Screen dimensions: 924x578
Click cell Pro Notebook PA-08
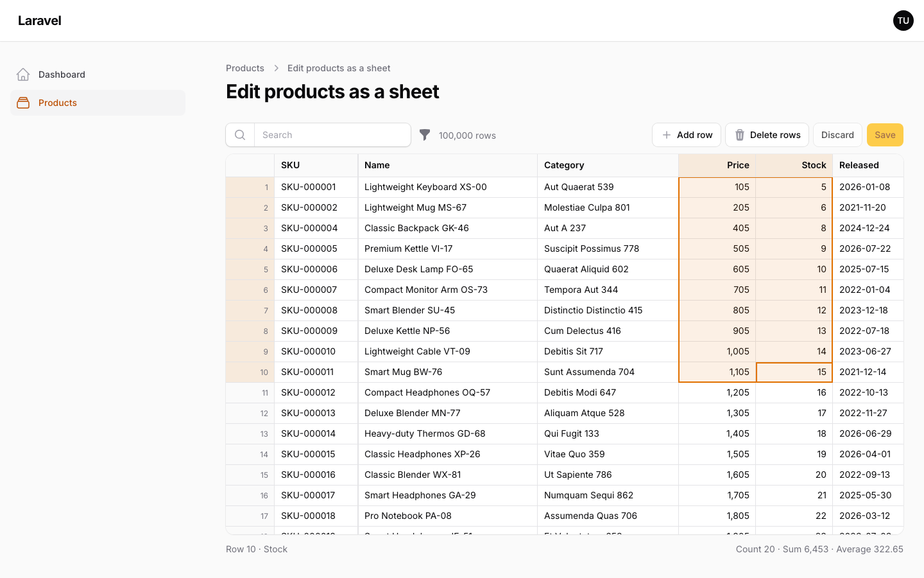(x=448, y=516)
